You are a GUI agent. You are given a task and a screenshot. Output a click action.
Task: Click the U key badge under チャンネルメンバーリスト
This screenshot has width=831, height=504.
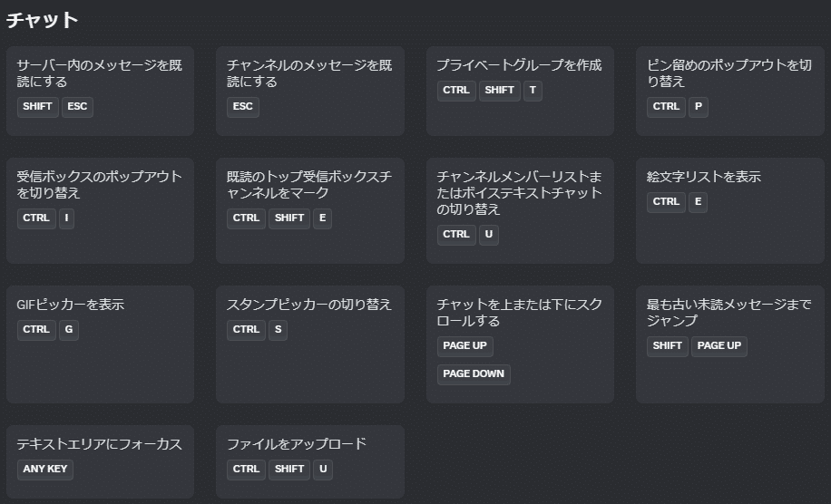pyautogui.click(x=489, y=235)
